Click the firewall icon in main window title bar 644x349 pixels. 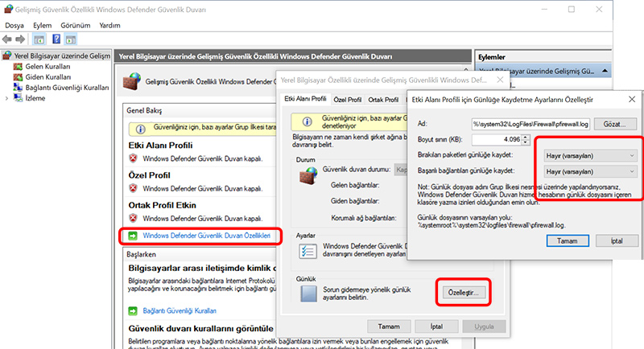pos(8,9)
